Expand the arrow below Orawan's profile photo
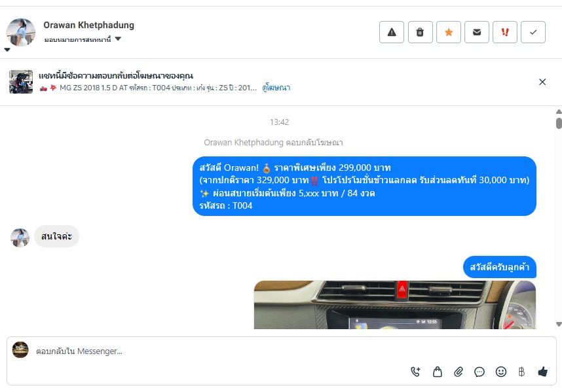This screenshot has width=562, height=392. [7, 50]
